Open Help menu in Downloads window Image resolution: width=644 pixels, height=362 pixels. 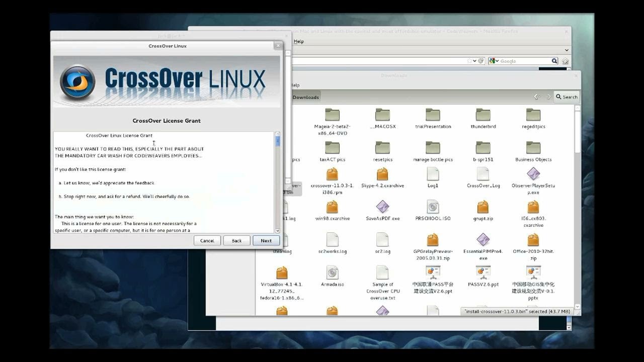pos(295,85)
